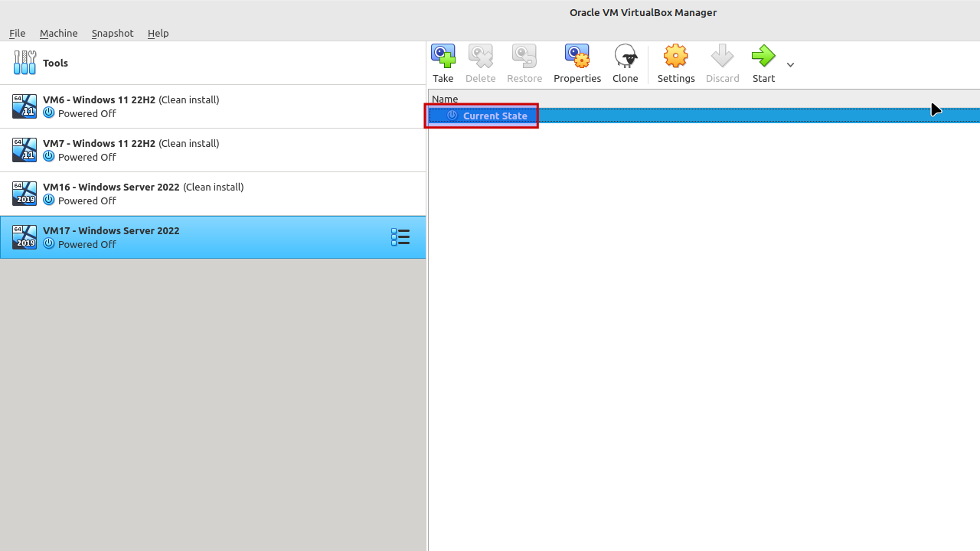Image resolution: width=980 pixels, height=551 pixels.
Task: Select VM7 - Windows 11 22H2 machine
Action: click(213, 150)
